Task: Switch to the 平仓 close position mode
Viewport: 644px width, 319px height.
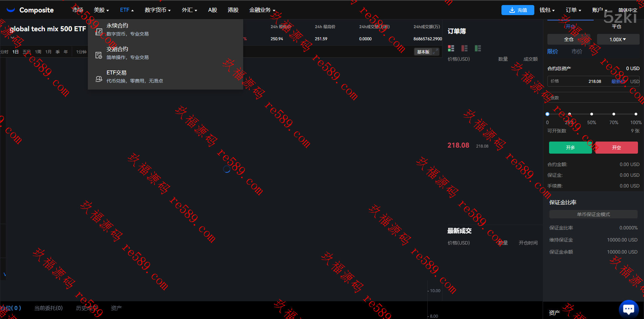Action: click(x=616, y=26)
